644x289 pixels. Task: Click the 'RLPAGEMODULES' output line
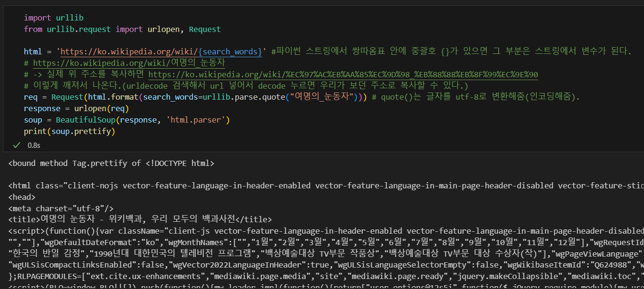click(x=326, y=277)
